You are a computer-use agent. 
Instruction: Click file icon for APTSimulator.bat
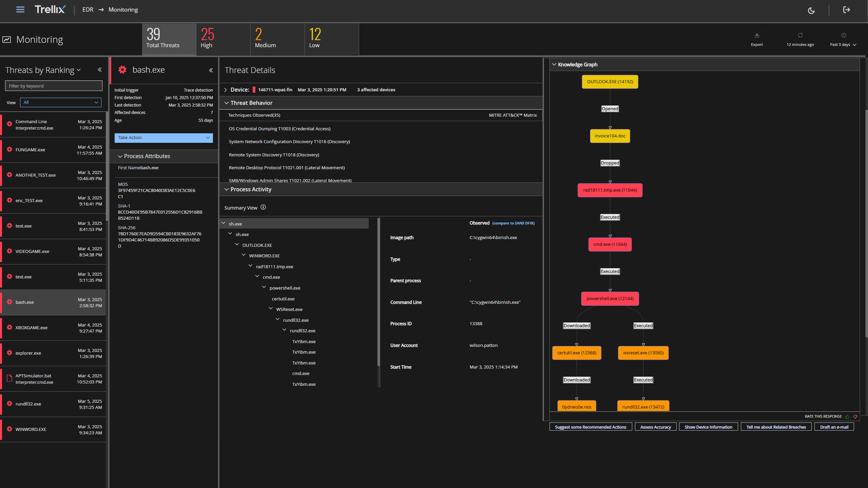coord(9,378)
